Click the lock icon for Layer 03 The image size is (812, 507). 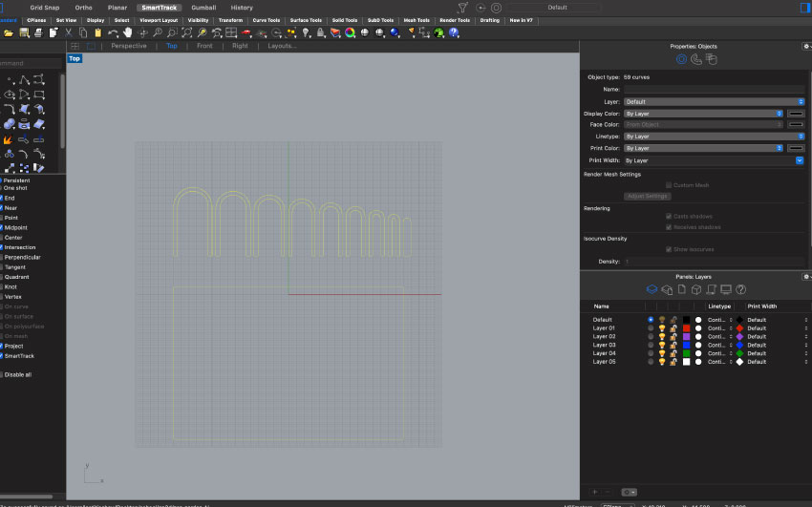tap(673, 345)
